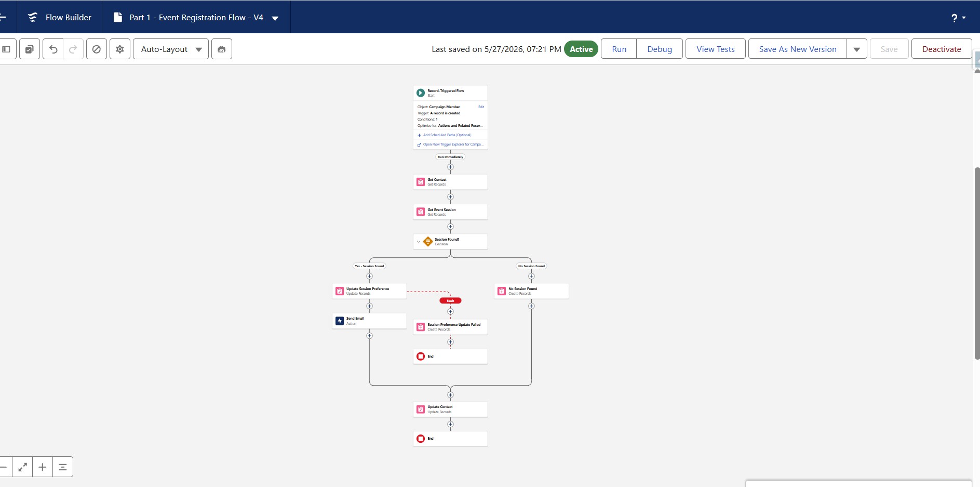Click the Einstein assistant icon in toolbar
Viewport: 980px width, 487px height.
pos(222,49)
